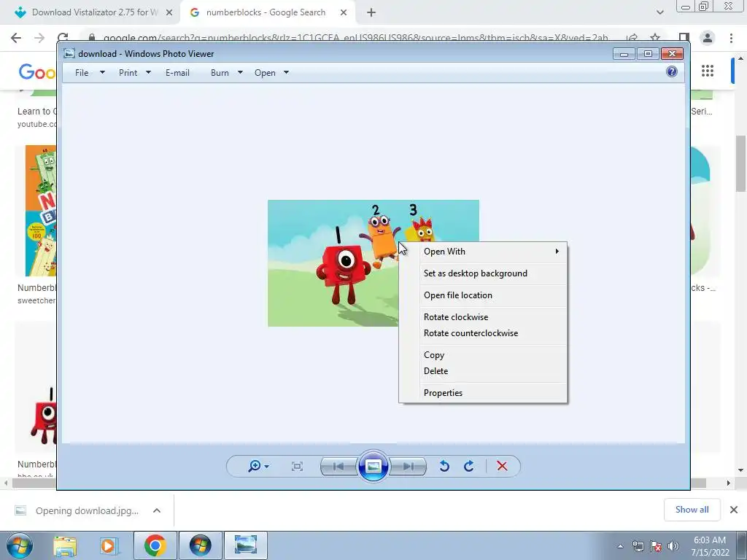Click Chrome address bar URL

coord(355,38)
